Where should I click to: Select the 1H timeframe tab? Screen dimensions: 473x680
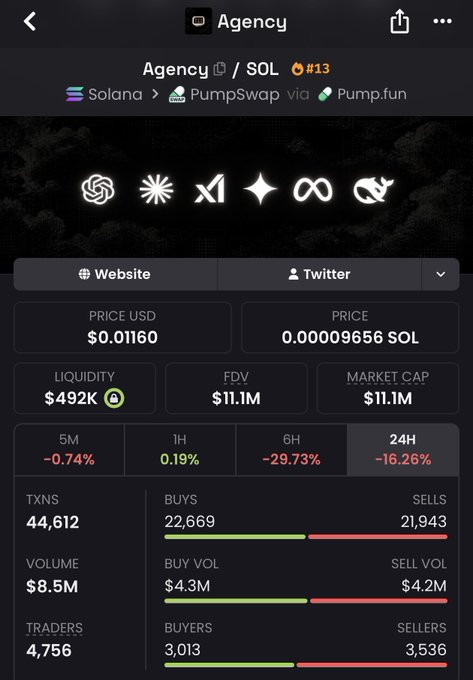(180, 449)
